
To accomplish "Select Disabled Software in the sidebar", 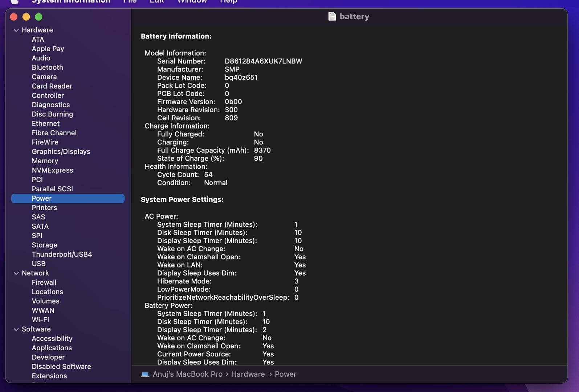I will [61, 367].
